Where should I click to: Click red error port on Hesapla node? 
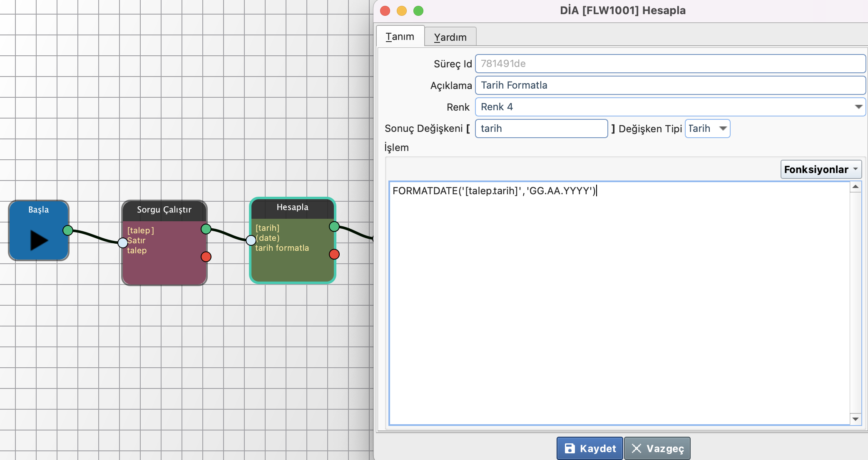click(334, 254)
